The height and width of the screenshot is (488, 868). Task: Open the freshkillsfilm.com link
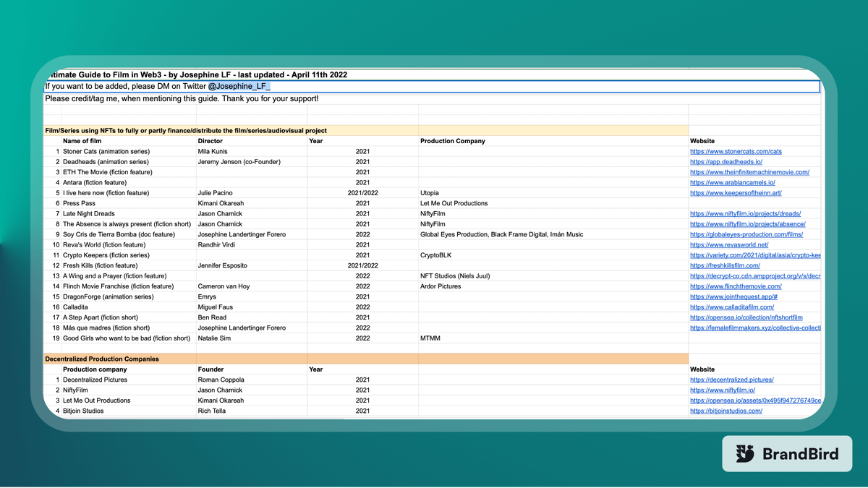click(x=731, y=266)
